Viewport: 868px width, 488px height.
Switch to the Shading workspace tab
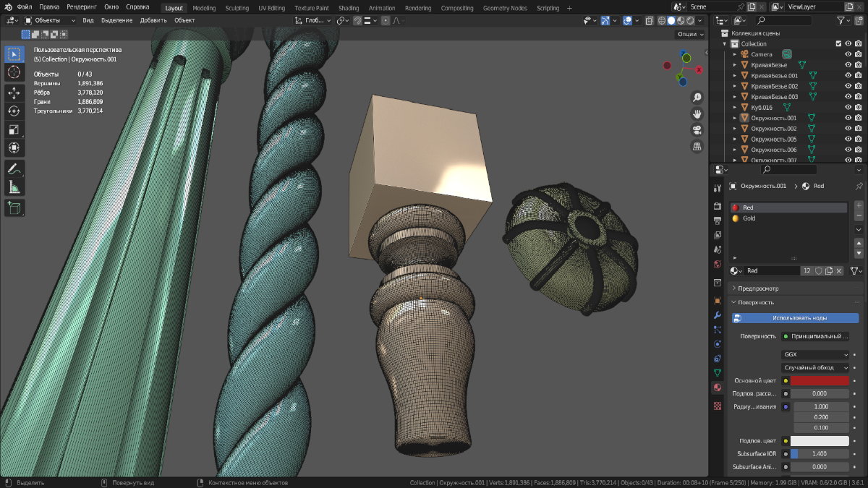pyautogui.click(x=348, y=7)
